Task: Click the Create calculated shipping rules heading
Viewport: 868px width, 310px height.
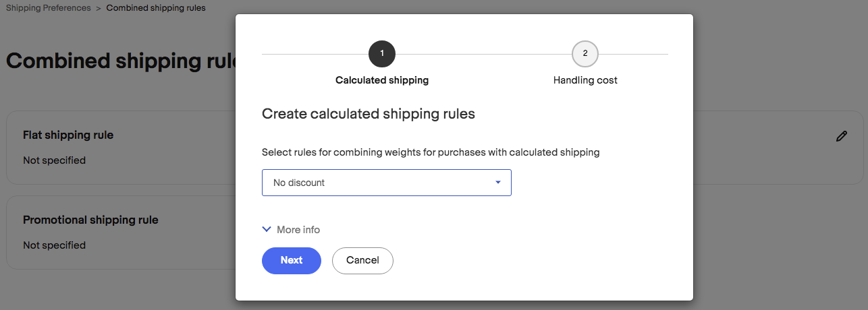Action: [369, 114]
